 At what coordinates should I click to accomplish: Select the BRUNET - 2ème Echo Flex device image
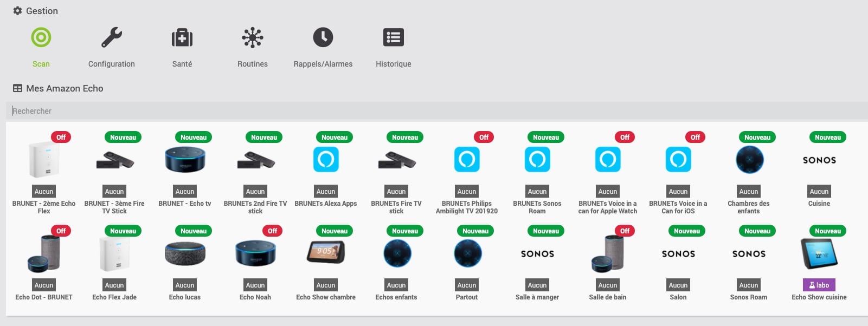44,160
